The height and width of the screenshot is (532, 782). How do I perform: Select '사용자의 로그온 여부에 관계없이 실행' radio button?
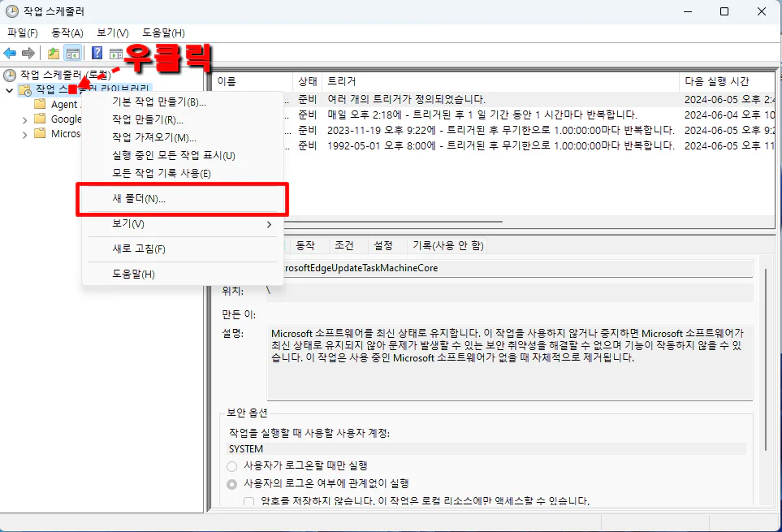pos(232,484)
